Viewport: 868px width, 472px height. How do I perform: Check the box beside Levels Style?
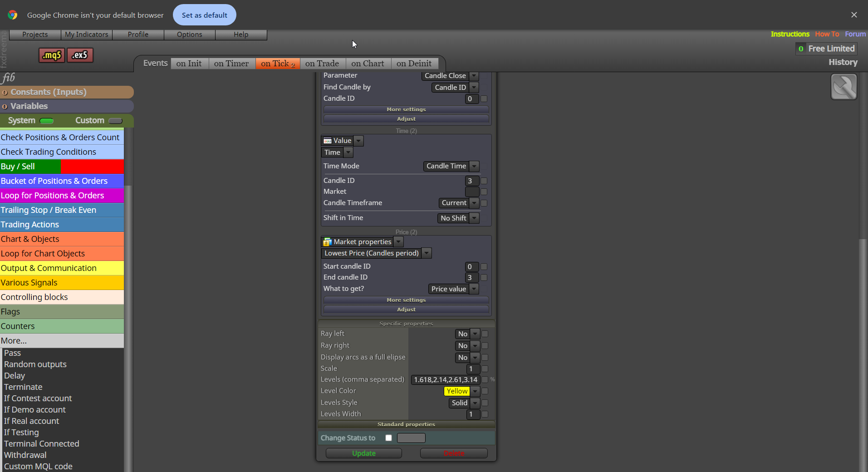485,403
